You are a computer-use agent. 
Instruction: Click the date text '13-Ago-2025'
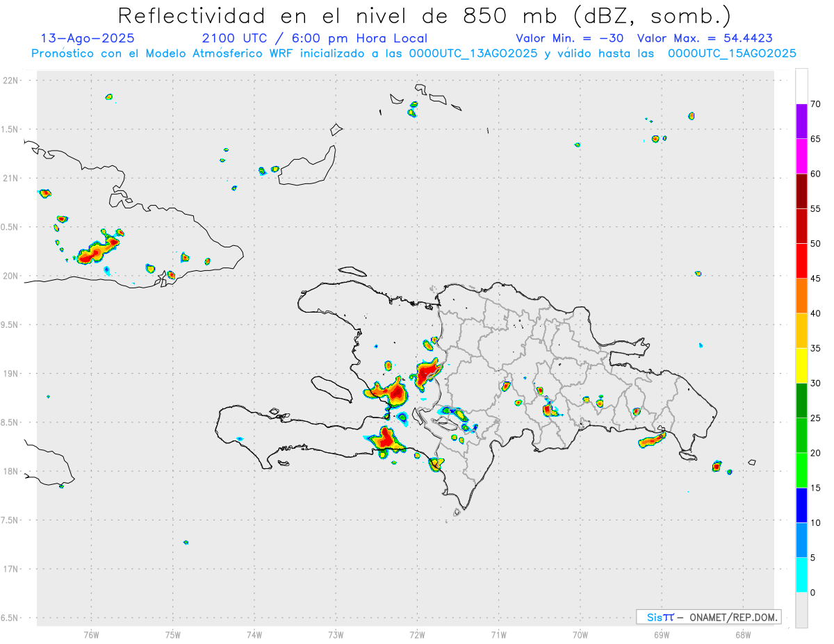click(88, 38)
